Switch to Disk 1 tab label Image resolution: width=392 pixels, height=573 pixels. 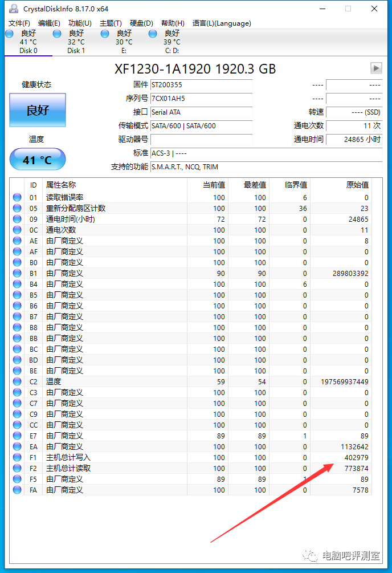76,50
